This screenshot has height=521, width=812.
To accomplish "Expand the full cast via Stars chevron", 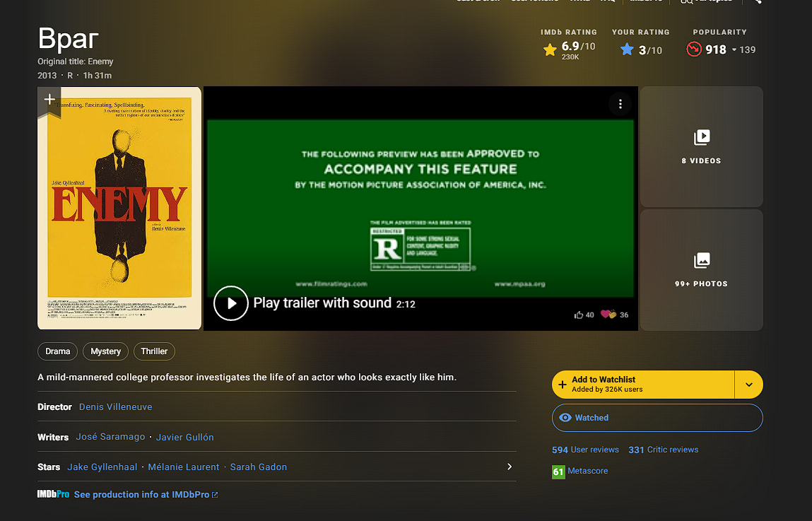I will [x=510, y=467].
